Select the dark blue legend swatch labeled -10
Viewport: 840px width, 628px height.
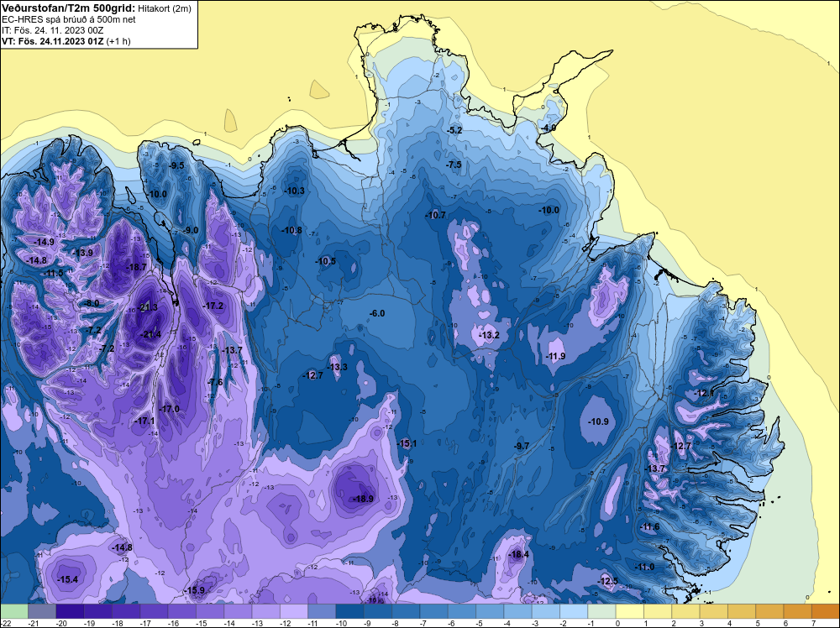pyautogui.click(x=349, y=611)
